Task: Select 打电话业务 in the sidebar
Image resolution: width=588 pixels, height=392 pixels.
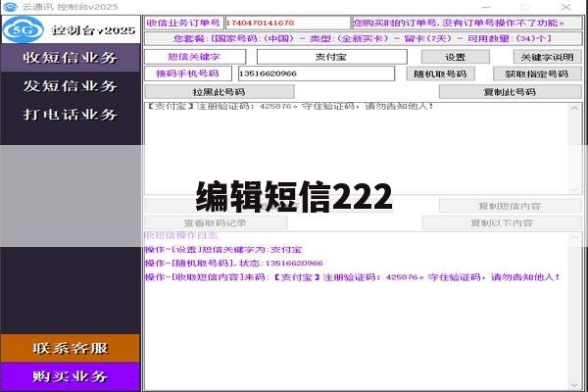Action: coord(71,115)
